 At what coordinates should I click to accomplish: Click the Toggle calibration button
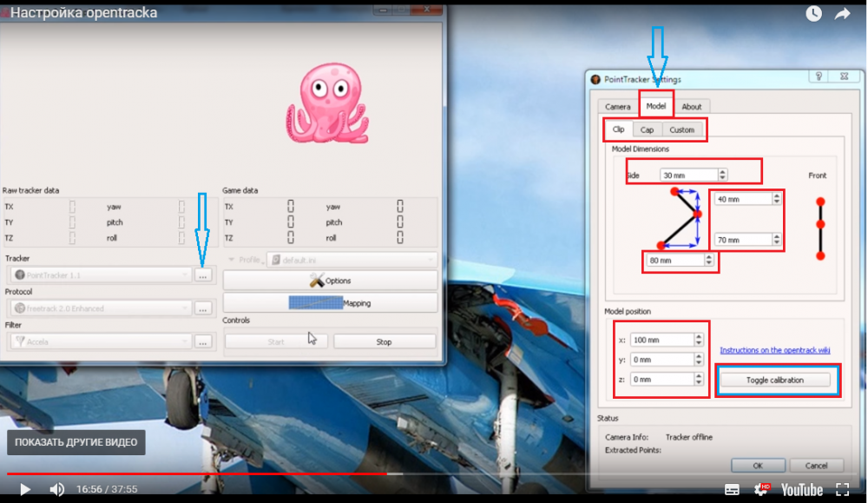pos(775,381)
